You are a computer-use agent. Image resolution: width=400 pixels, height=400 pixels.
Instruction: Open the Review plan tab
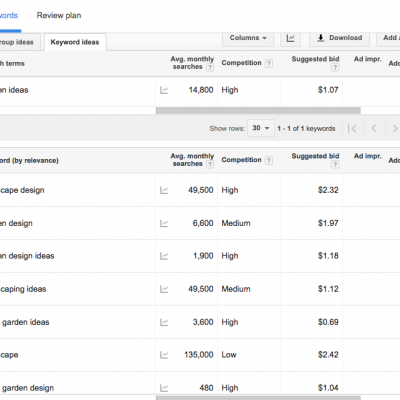[59, 16]
